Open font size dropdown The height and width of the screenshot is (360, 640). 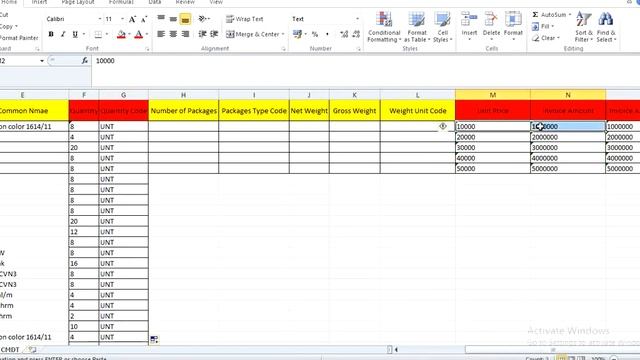click(122, 19)
